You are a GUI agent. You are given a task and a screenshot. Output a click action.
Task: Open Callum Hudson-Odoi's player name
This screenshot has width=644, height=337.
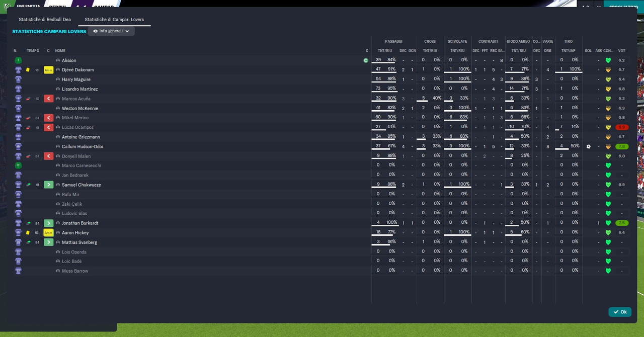[x=83, y=146]
